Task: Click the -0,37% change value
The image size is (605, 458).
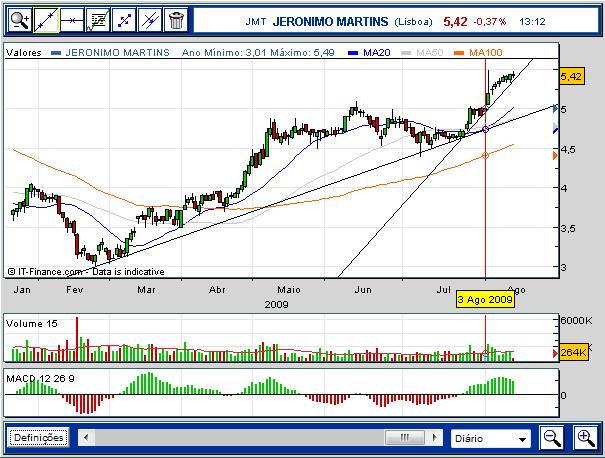Action: pyautogui.click(x=490, y=22)
